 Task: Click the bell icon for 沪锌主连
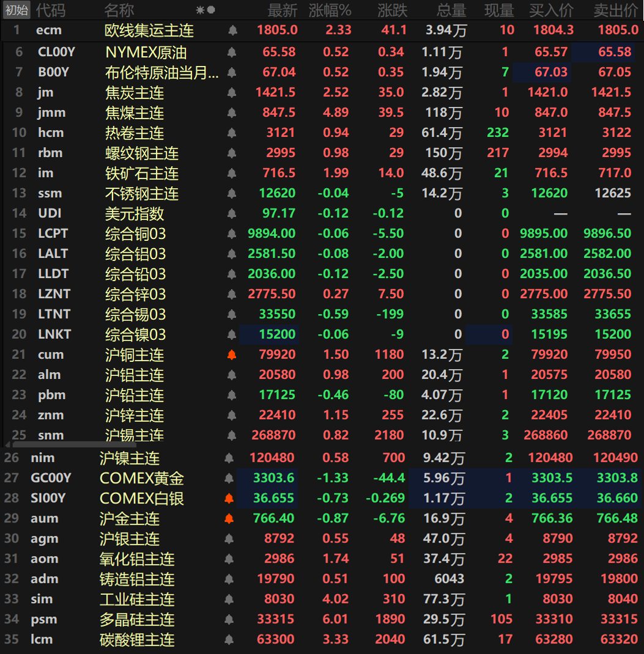tap(232, 415)
